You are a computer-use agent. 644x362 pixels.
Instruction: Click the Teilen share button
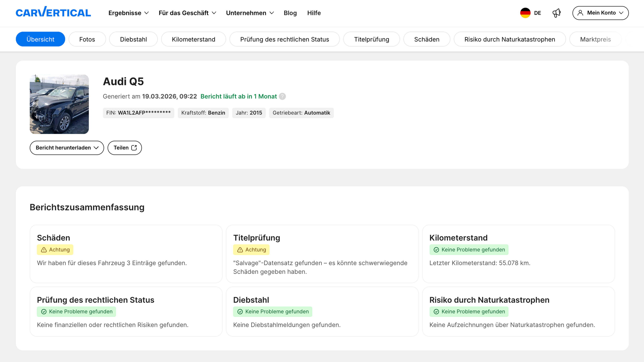124,148
